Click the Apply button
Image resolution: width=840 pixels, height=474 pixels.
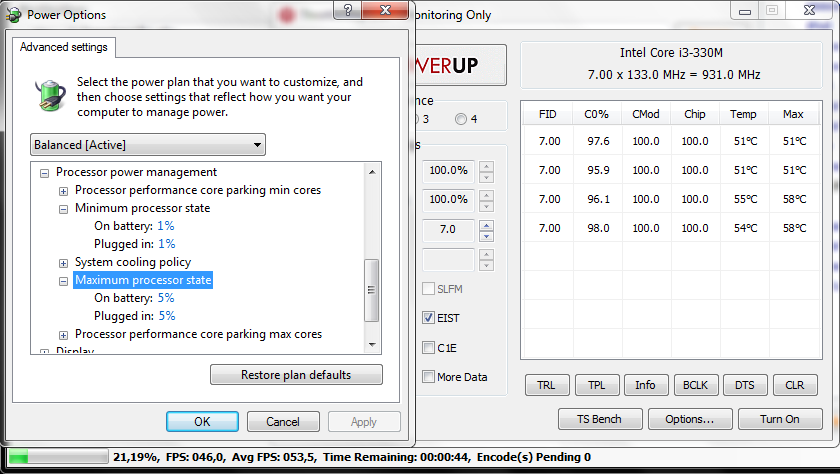tap(364, 422)
